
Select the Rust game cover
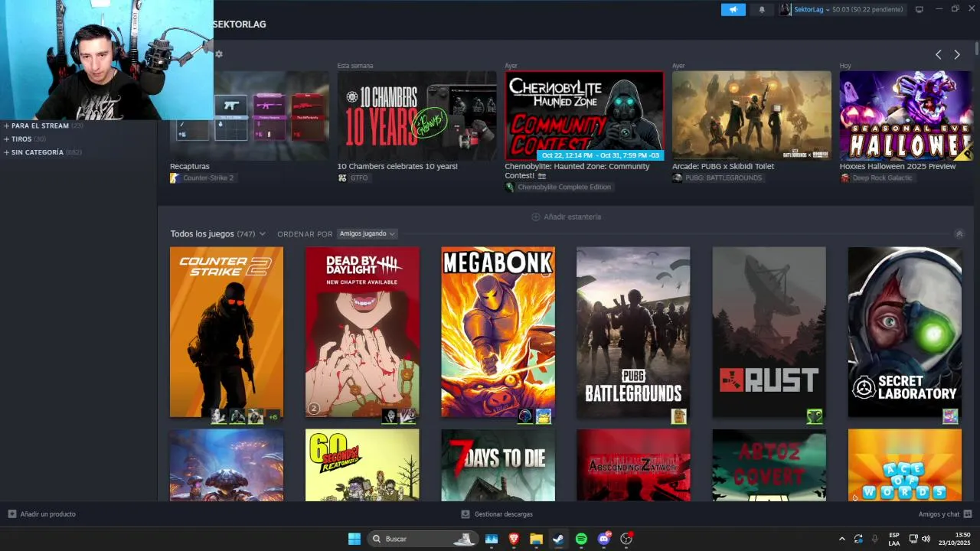(x=769, y=332)
